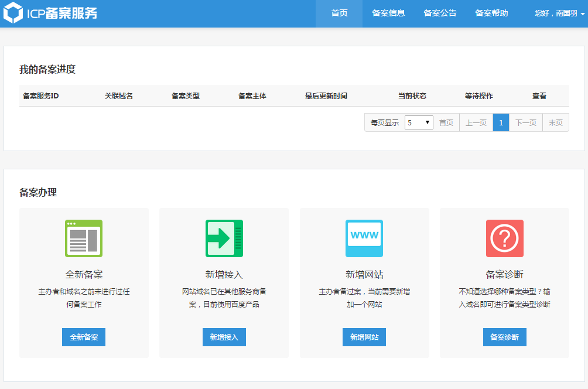588x389 pixels.
Task: Open the 备案公告 menu item
Action: pos(440,13)
